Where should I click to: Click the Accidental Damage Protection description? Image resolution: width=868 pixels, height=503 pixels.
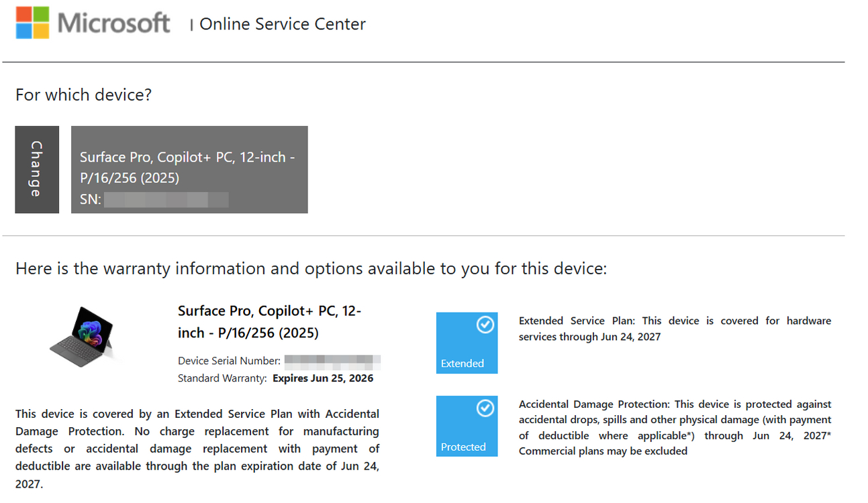point(675,427)
